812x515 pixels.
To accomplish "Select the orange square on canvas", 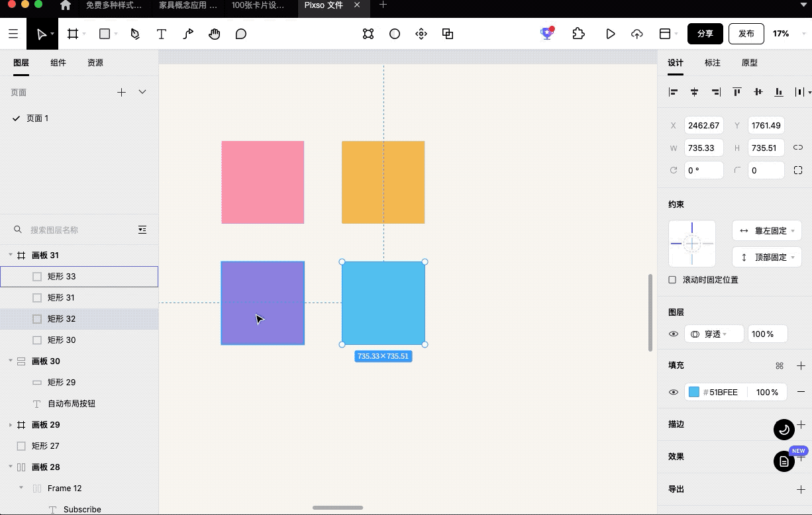I will click(383, 182).
